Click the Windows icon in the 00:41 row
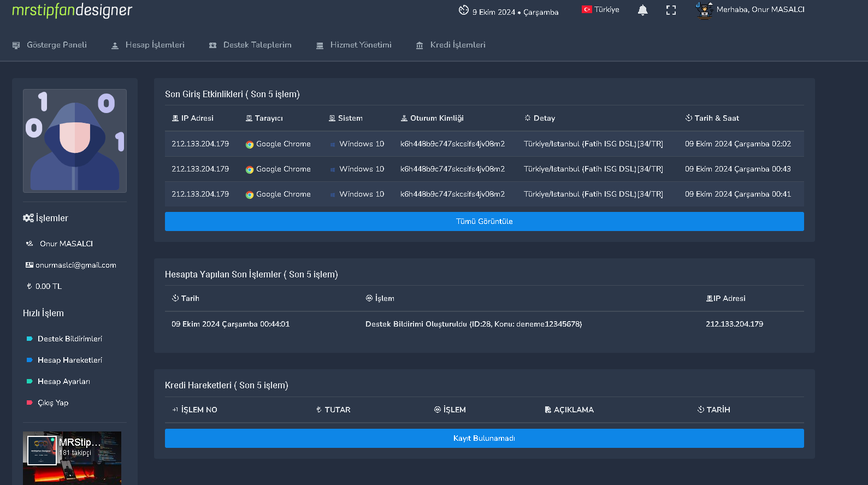The image size is (868, 485). (333, 195)
